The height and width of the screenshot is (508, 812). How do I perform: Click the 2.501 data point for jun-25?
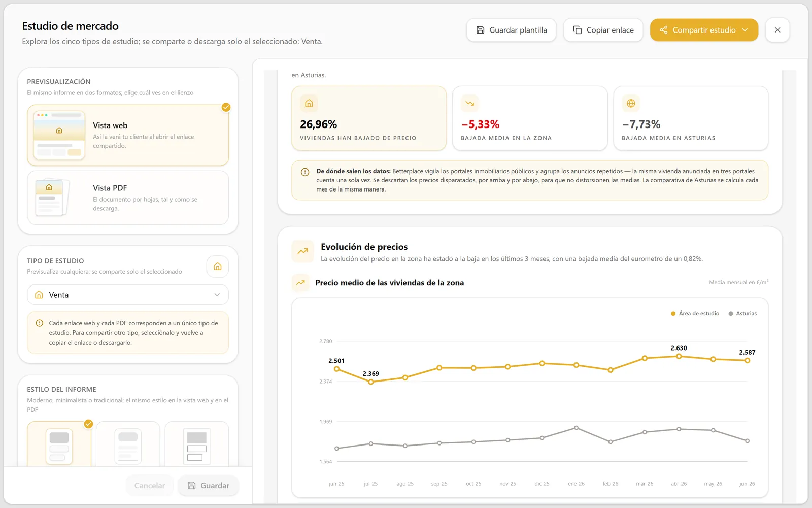pos(336,369)
